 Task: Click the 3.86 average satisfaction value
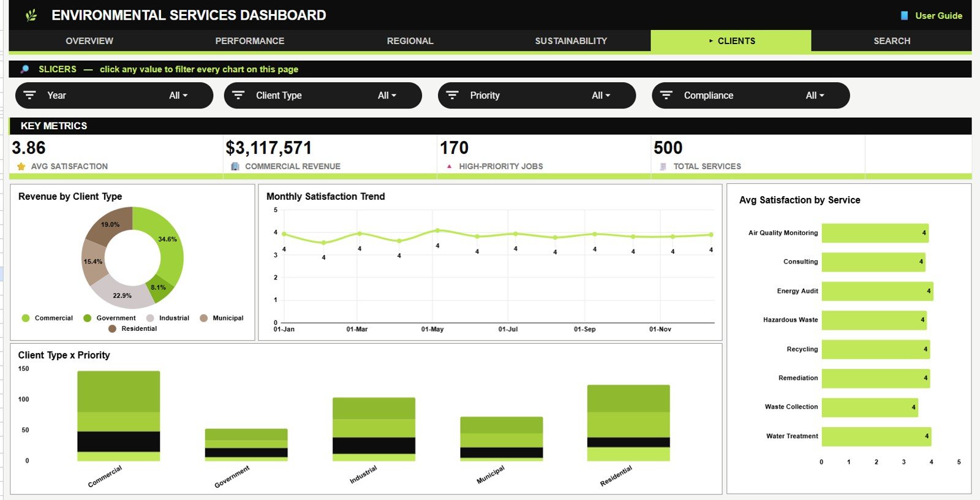coord(29,148)
